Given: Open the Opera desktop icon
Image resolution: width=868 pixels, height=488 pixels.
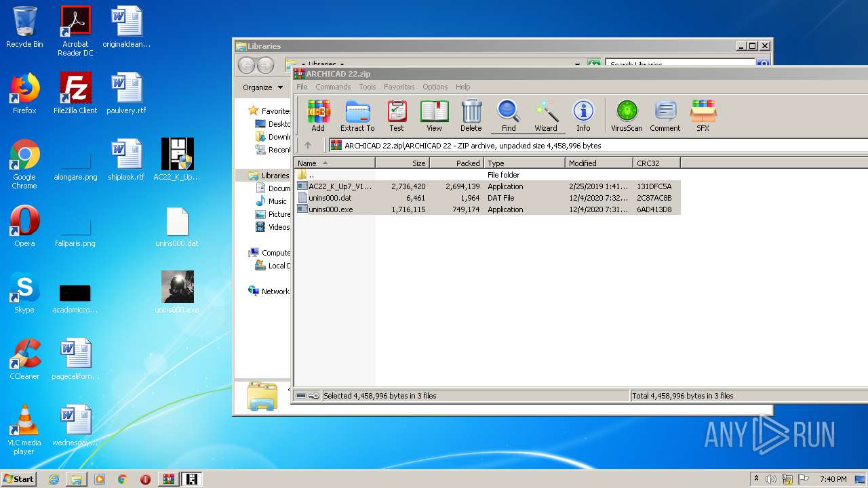Looking at the screenshot, I should click(x=24, y=226).
